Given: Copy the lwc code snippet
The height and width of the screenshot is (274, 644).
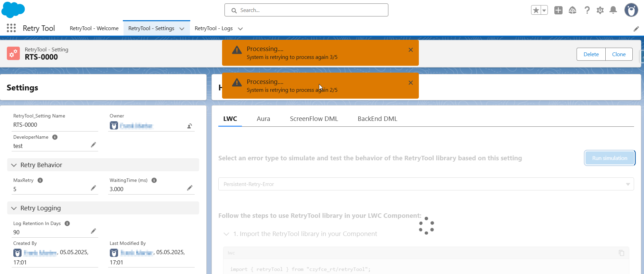Looking at the screenshot, I should (621, 253).
